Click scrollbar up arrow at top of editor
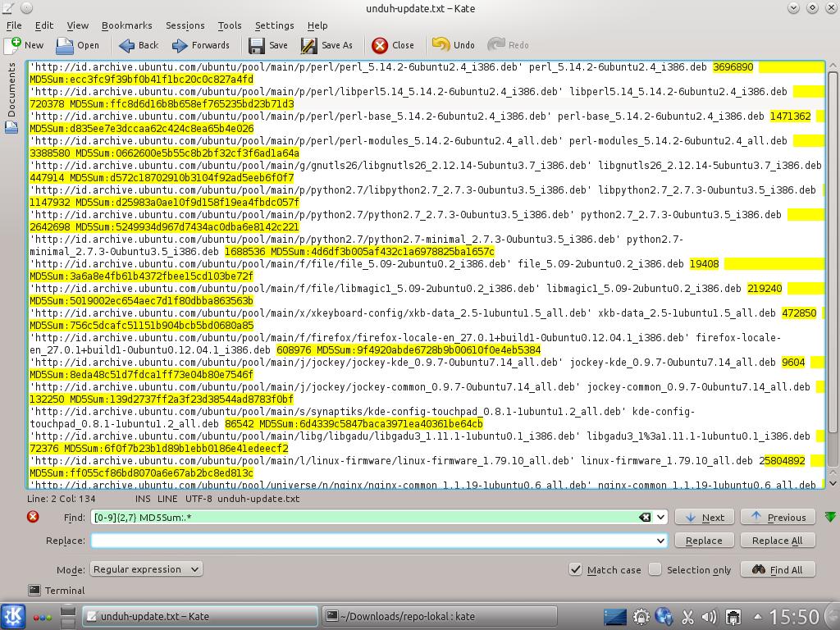Image resolution: width=840 pixels, height=630 pixels. [x=832, y=66]
